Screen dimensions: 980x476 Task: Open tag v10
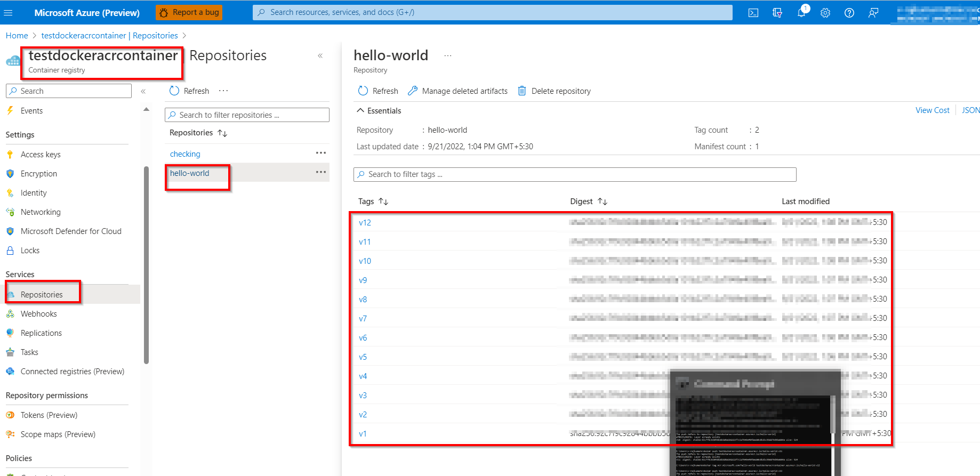365,261
